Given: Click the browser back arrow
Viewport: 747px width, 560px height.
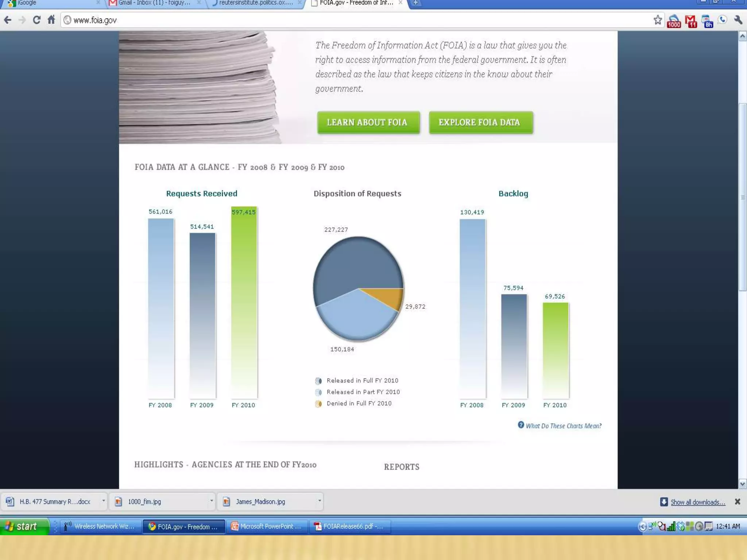Looking at the screenshot, I should click(8, 20).
